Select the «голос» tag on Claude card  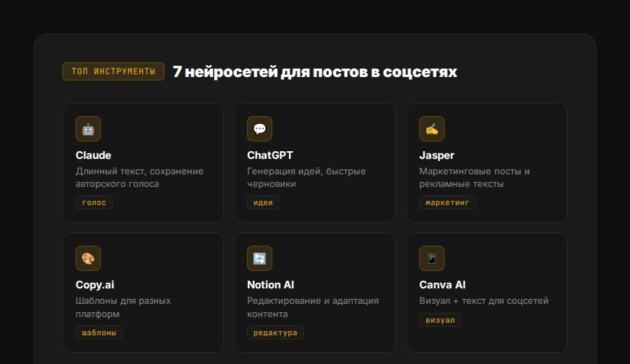(x=94, y=202)
